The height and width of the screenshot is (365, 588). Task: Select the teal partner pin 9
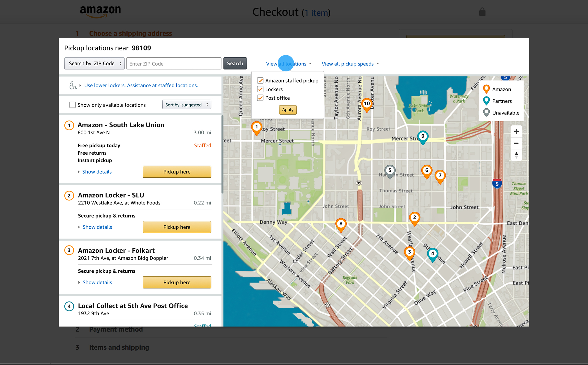click(423, 136)
